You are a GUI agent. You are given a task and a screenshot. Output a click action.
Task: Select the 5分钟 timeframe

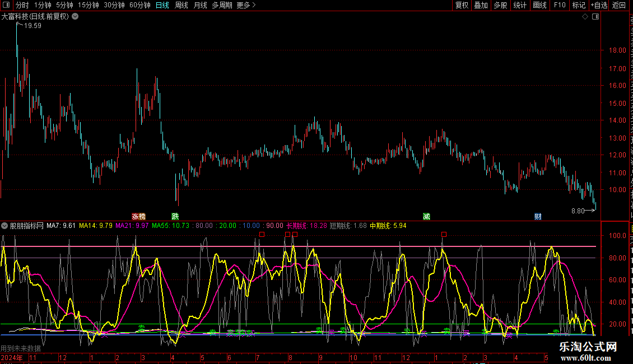(x=64, y=5)
